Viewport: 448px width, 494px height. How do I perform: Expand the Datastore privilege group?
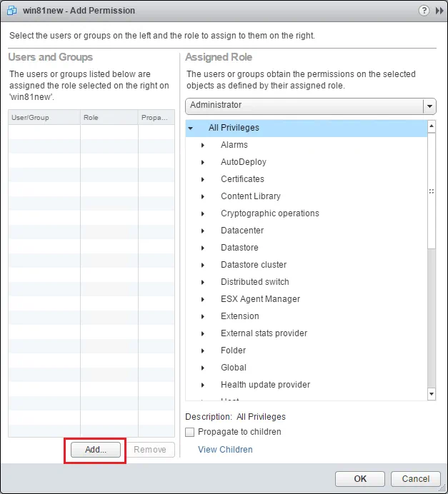203,248
